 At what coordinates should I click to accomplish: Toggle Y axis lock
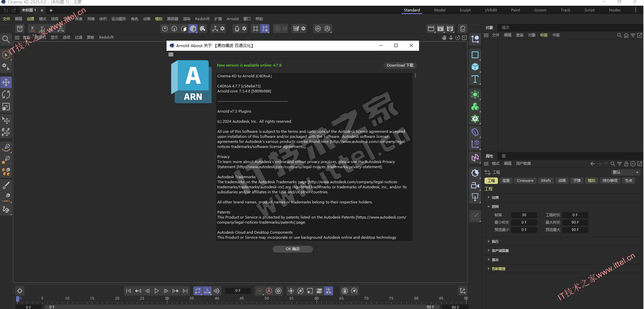click(x=42, y=29)
